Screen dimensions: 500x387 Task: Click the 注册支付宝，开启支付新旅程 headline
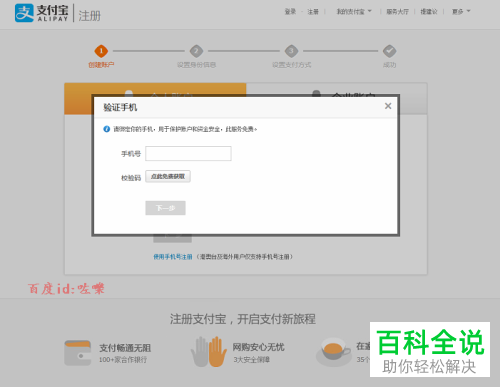pos(243,319)
